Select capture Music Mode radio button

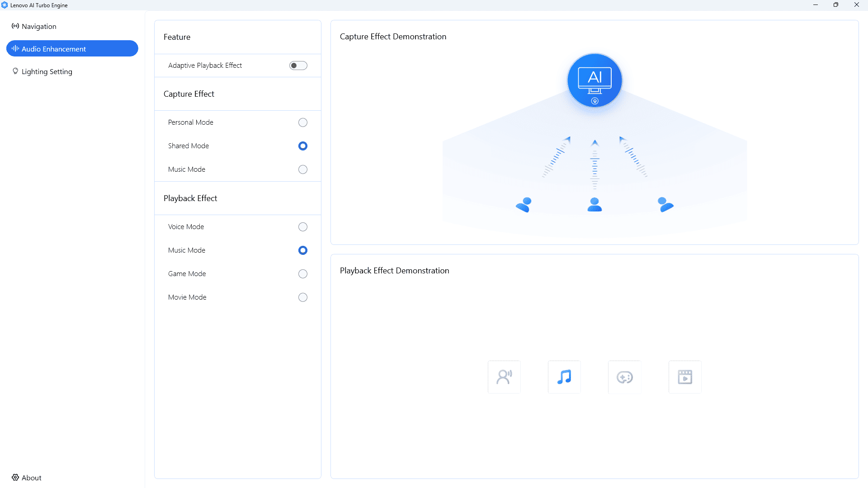tap(303, 169)
